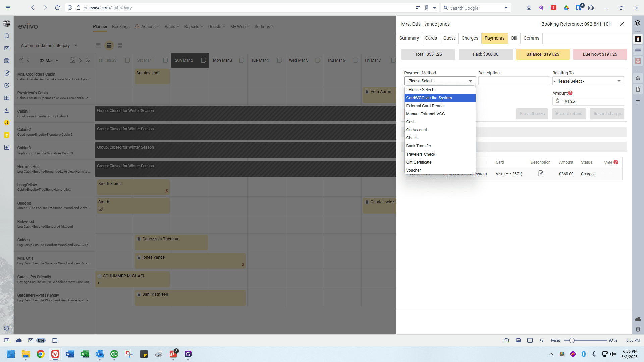The width and height of the screenshot is (644, 362).
Task: Adjust the page zoom slider
Action: (x=585, y=340)
